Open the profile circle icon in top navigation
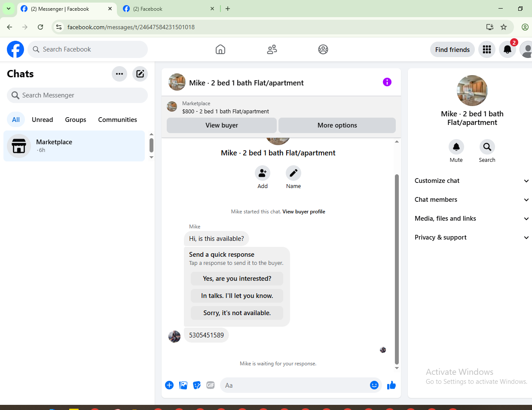Image resolution: width=532 pixels, height=410 pixels. click(x=323, y=49)
